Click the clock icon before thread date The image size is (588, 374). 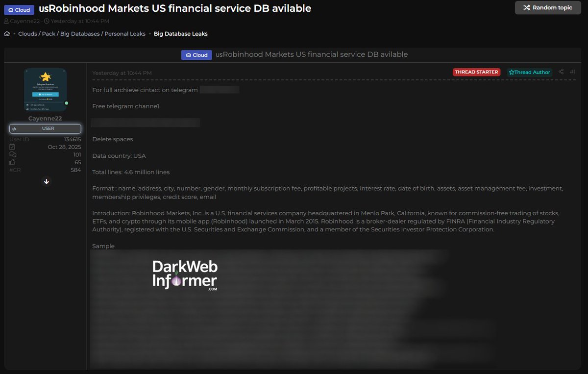[x=47, y=21]
